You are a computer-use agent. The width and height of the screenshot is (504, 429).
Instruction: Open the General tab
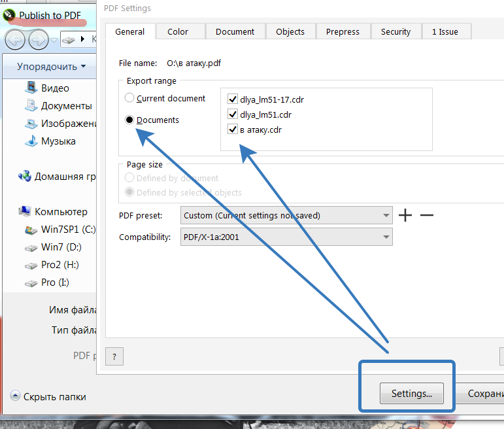click(x=130, y=31)
